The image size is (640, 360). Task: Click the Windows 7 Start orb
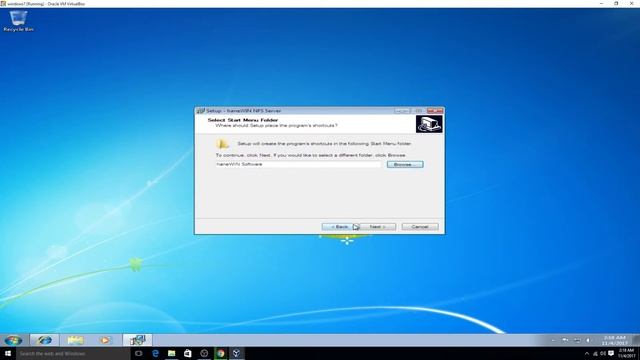(13, 340)
